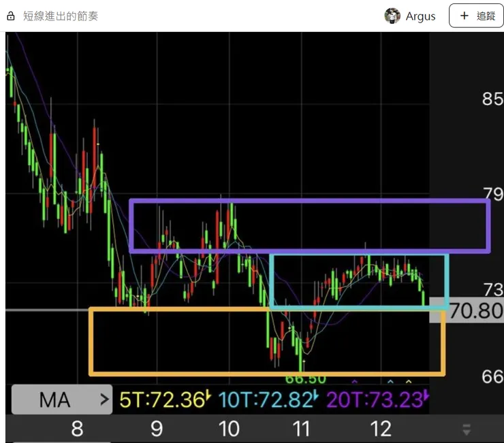The image size is (504, 443).
Task: Open the Argus author name link
Action: (420, 16)
